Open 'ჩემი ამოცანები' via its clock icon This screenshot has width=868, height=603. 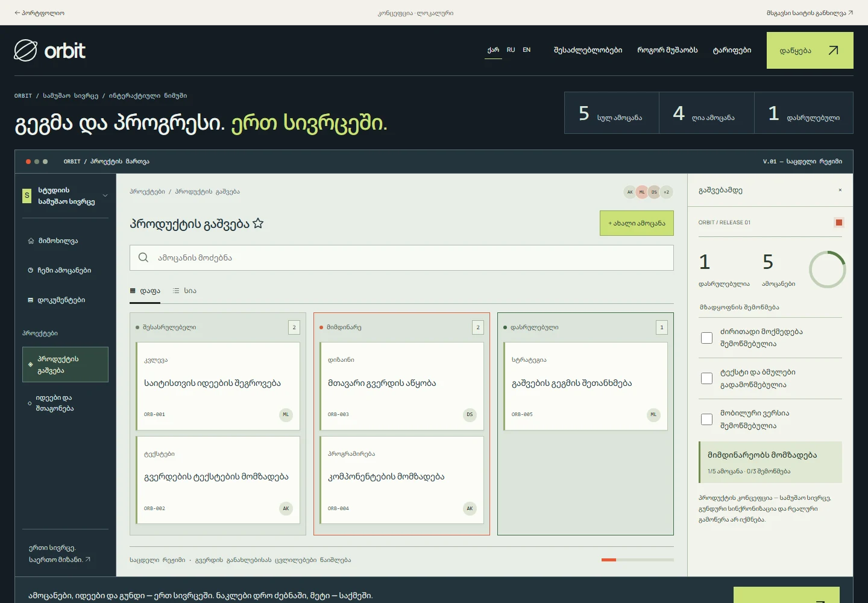tap(31, 270)
